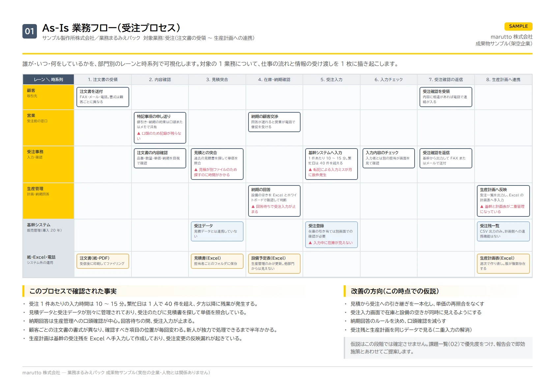Click the "特記事項の申し送り" card
Viewport: 555px width, 392px height.
(160, 128)
